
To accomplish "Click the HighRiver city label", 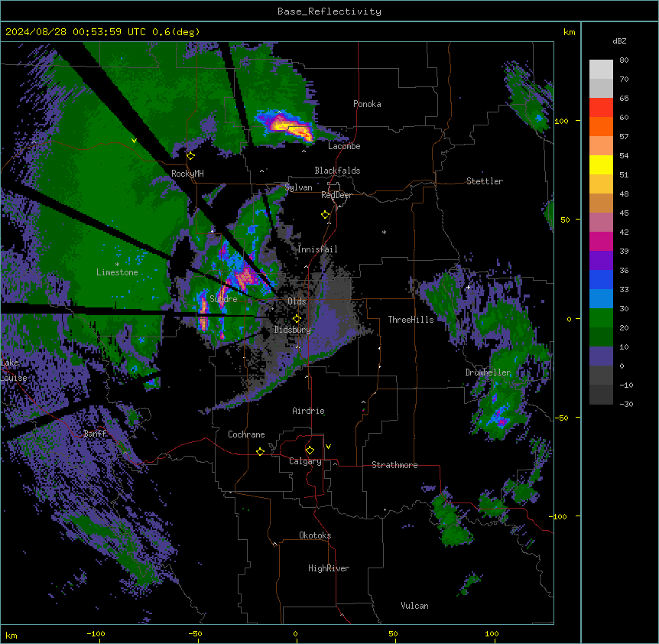I will point(329,568).
